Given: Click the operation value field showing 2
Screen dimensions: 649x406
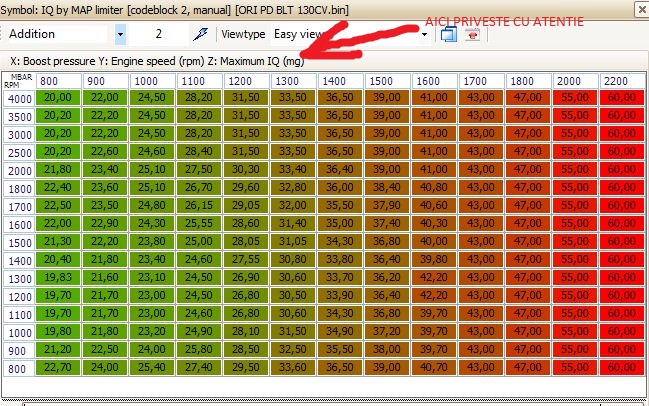Looking at the screenshot, I should (158, 34).
